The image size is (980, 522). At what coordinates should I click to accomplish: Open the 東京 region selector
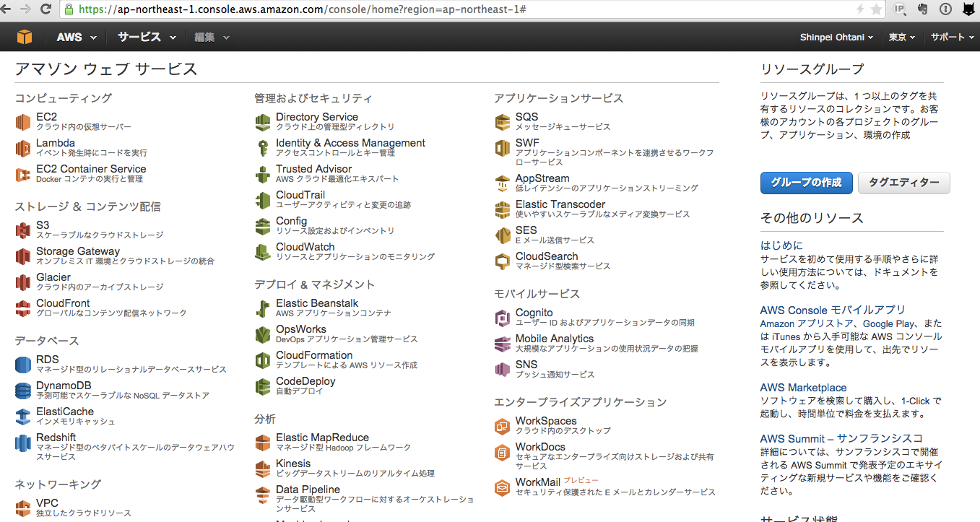[902, 37]
